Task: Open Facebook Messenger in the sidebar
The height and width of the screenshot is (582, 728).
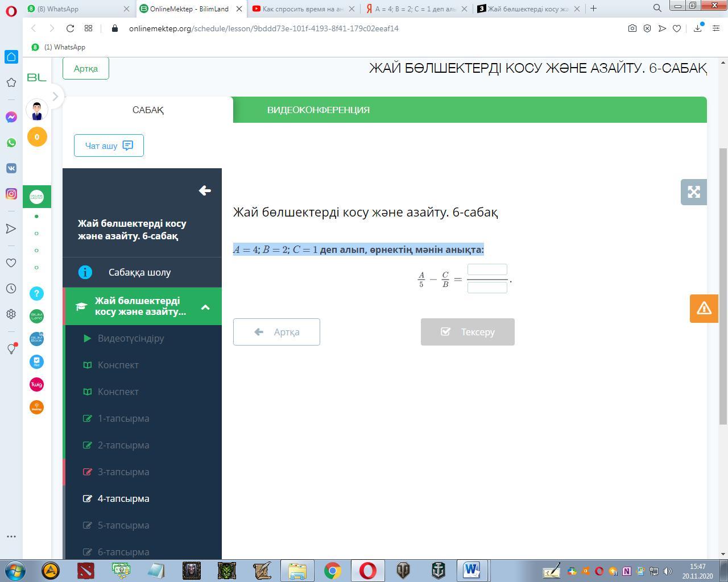Action: [11, 117]
